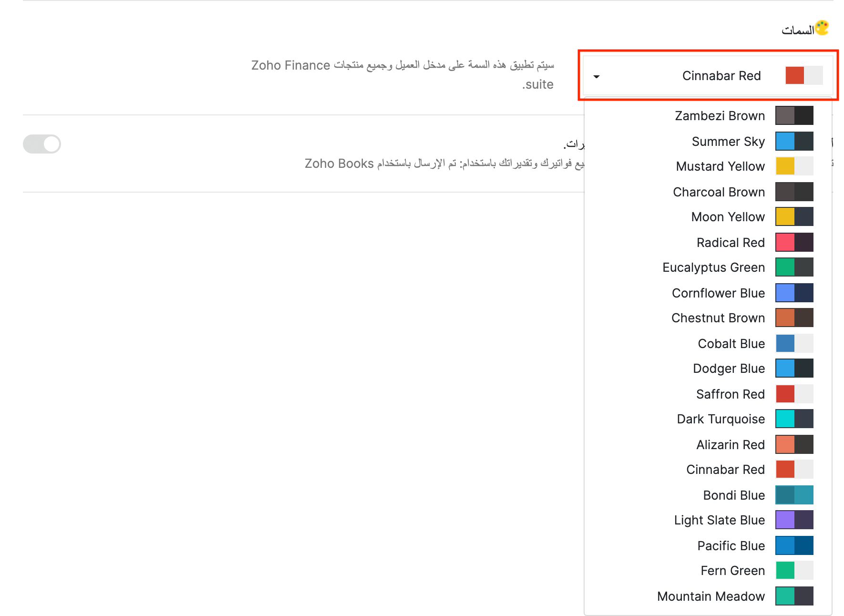Expand the Cinnabar Red theme dropdown arrow
Viewport: 844px width, 616px height.
point(596,76)
